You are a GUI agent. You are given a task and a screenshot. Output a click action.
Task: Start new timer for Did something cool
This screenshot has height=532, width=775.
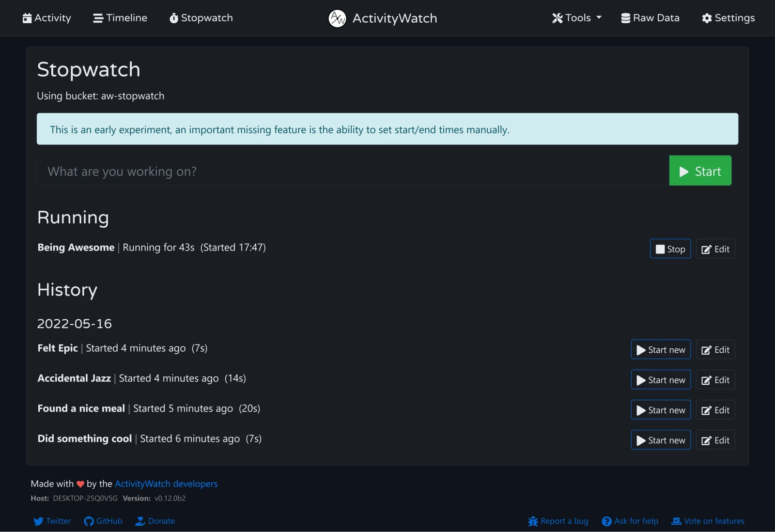(x=661, y=440)
